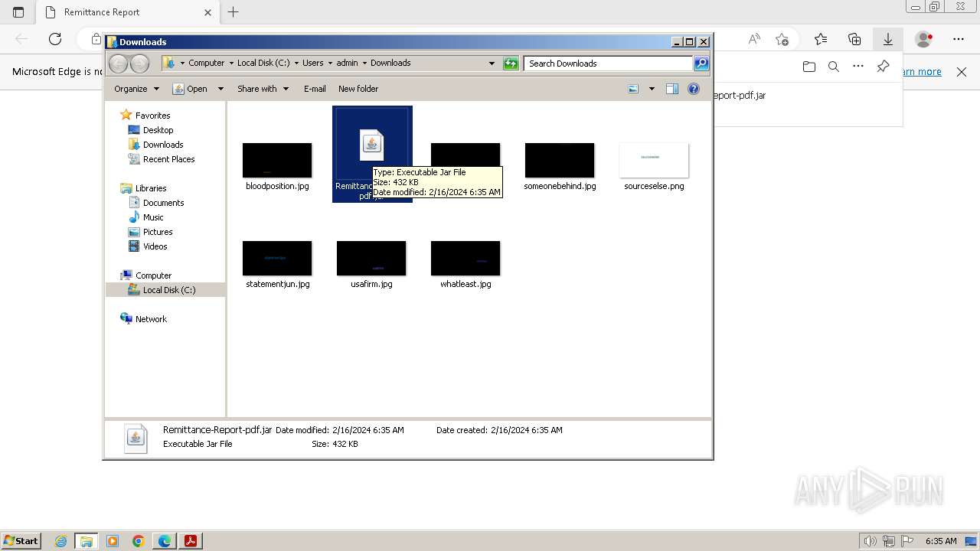Select the bloodposition.jpg thumbnail

click(277, 160)
